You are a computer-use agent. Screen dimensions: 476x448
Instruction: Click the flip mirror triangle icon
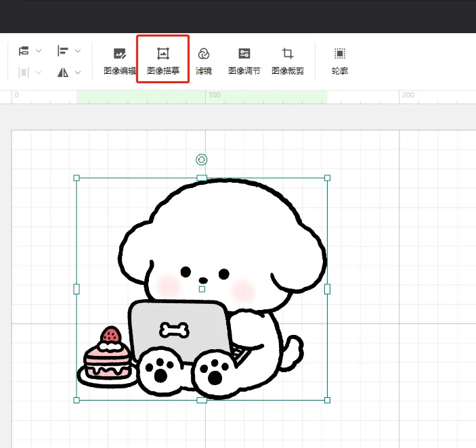pos(63,72)
